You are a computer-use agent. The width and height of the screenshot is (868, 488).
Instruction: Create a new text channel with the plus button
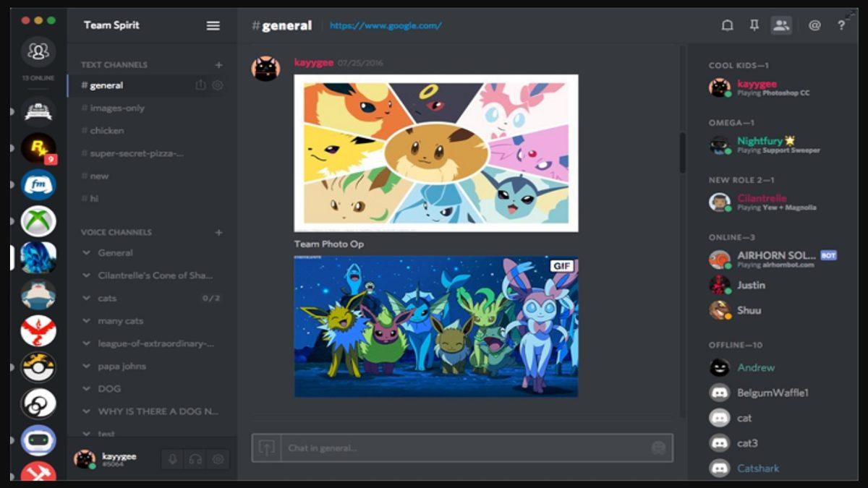[x=218, y=64]
